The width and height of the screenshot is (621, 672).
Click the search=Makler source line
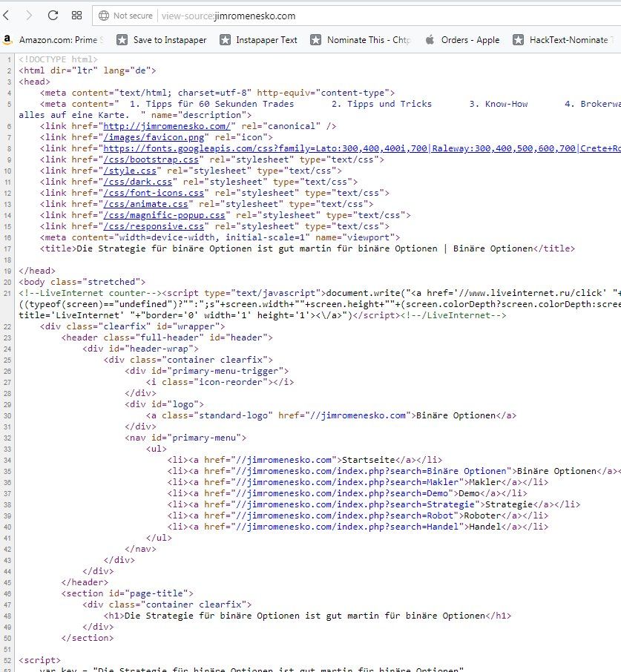[358, 483]
